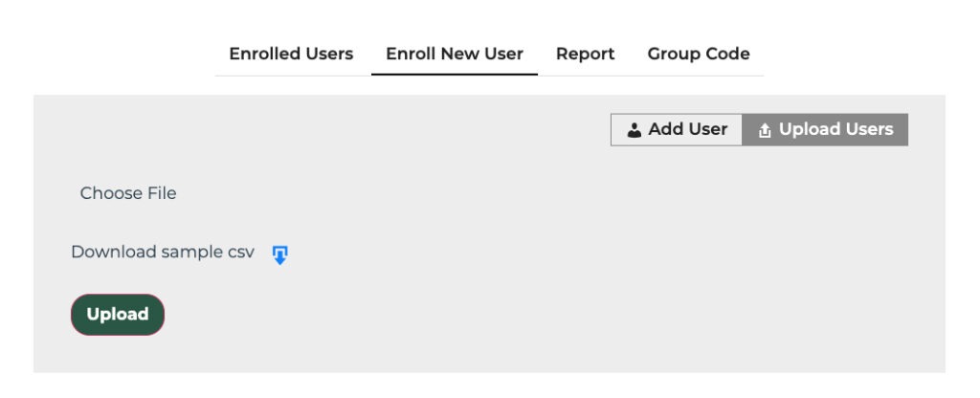Click the Download sample csv text
Screen dimensions: 980x398
[163, 252]
